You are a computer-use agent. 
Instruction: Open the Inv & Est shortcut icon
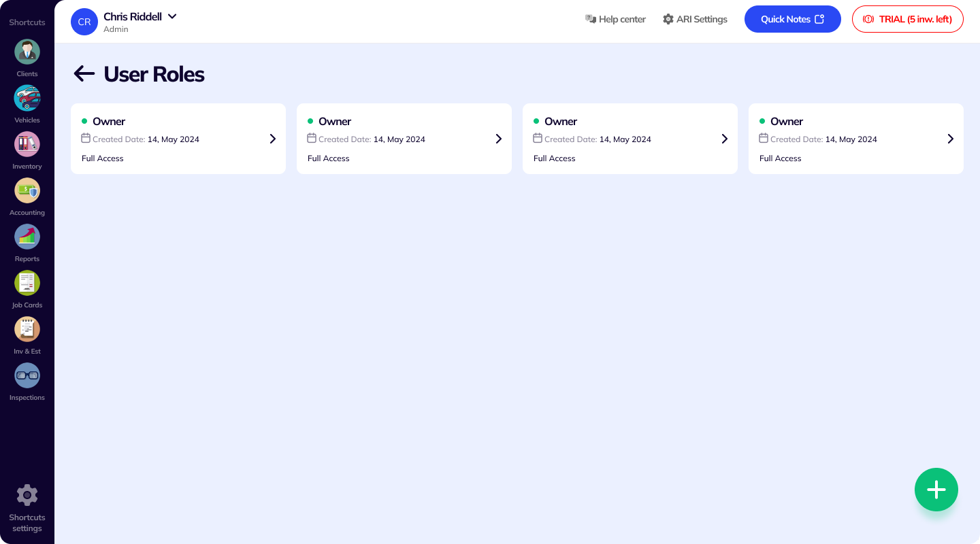27,330
